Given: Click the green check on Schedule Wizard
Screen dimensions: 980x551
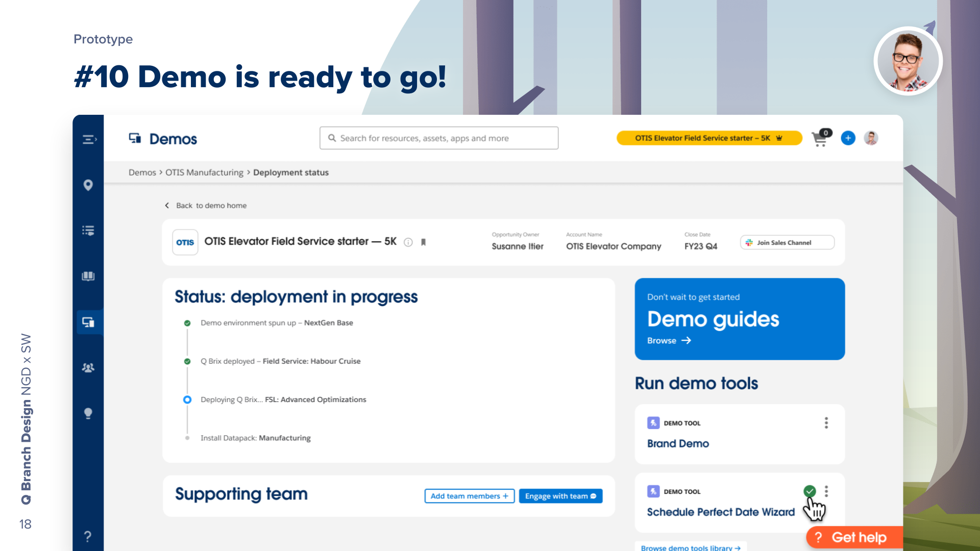Looking at the screenshot, I should tap(810, 491).
